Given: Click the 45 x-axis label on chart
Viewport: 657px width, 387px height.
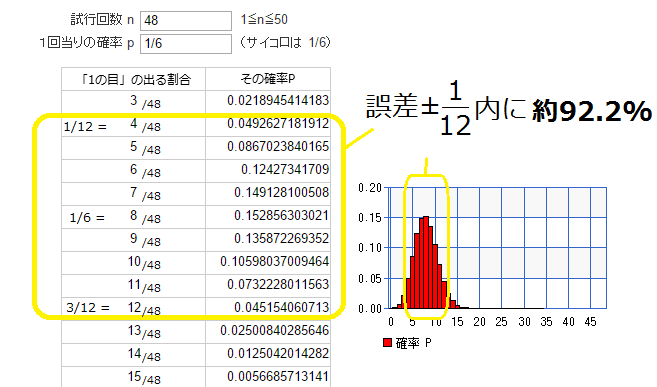Looking at the screenshot, I should (590, 322).
